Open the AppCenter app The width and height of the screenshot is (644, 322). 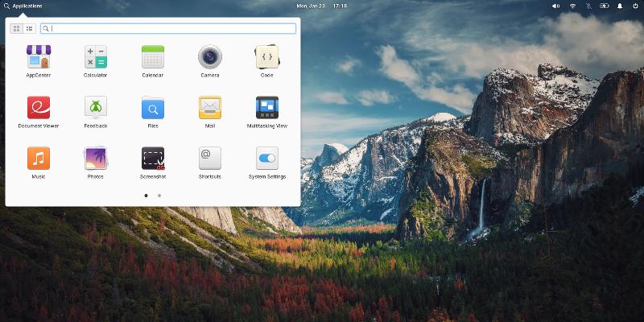click(x=39, y=57)
